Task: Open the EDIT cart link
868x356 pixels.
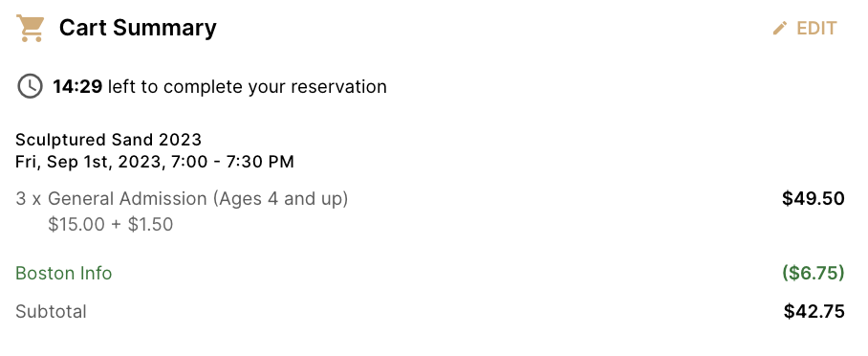Action: tap(804, 29)
